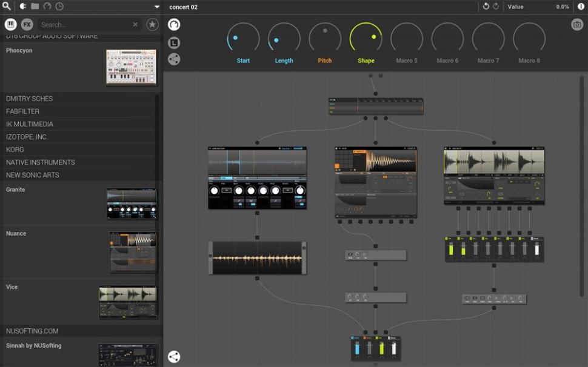Toggle the favorites star filter
The height and width of the screenshot is (367, 588).
point(152,24)
